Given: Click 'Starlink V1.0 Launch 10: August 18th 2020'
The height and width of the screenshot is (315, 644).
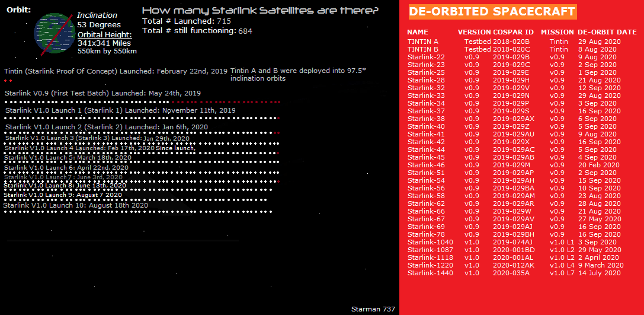Looking at the screenshot, I should tap(76, 205).
